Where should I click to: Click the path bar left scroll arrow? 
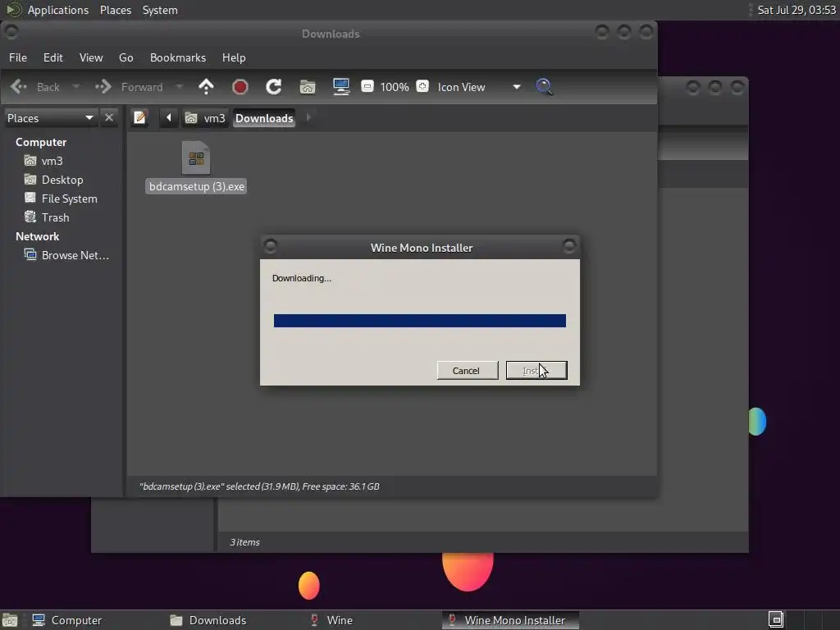coord(169,118)
